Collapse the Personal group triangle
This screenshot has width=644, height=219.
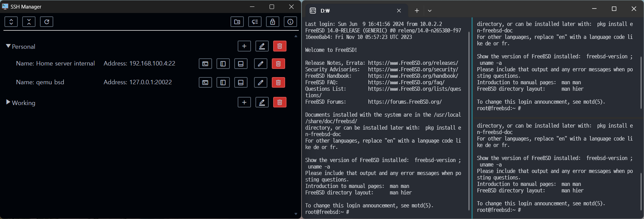pyautogui.click(x=8, y=46)
